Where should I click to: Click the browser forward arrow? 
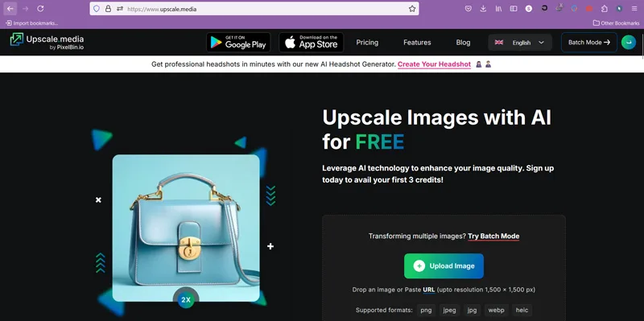[x=26, y=9]
